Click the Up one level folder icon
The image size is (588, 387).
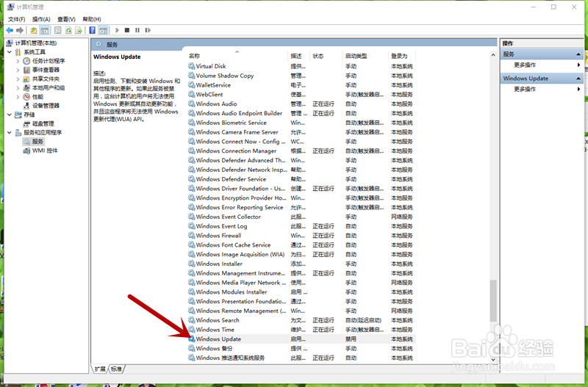coord(34,30)
